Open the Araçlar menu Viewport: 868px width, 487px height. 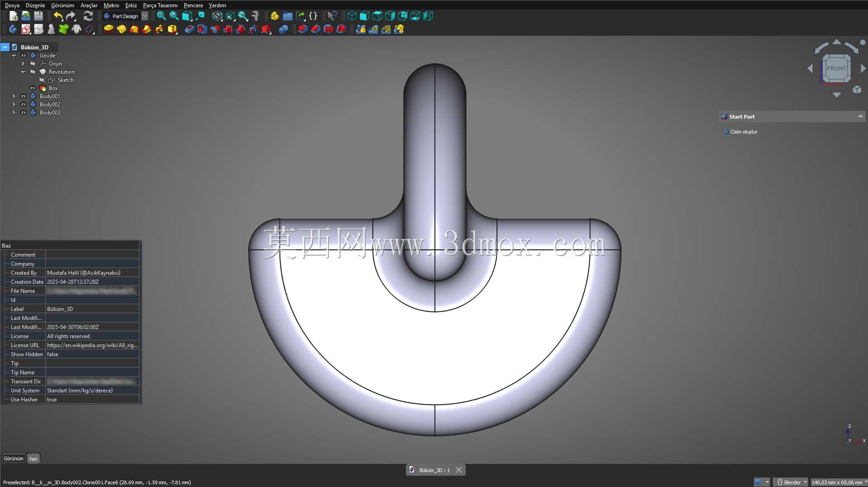(x=89, y=5)
